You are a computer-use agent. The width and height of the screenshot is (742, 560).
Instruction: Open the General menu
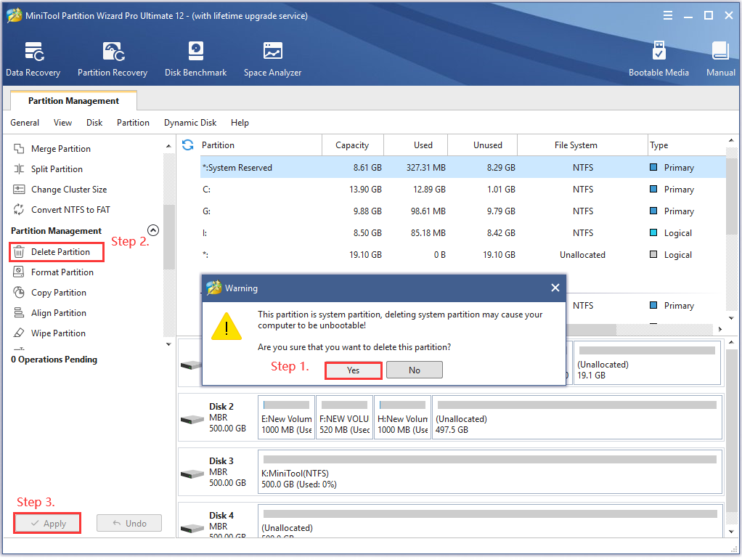pyautogui.click(x=25, y=123)
